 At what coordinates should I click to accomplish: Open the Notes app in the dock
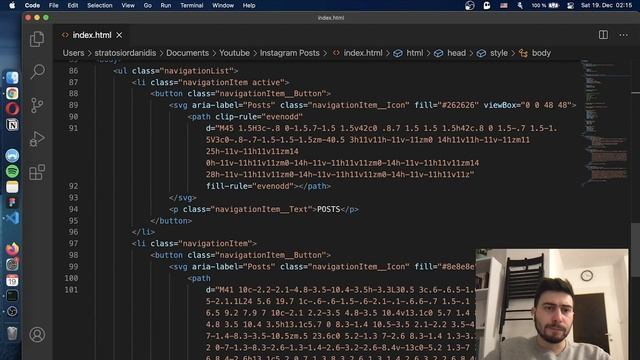(12, 187)
